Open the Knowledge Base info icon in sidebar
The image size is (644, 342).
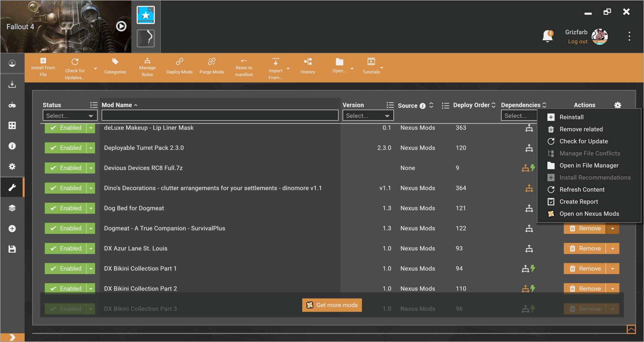12,146
